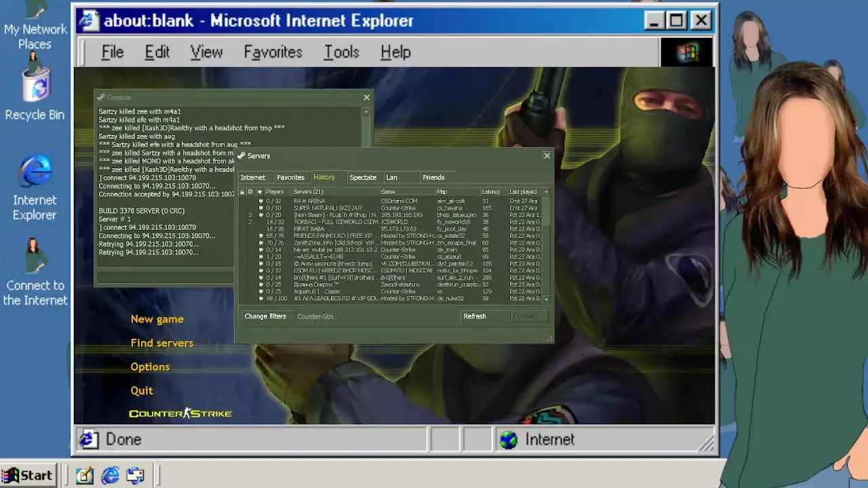The width and height of the screenshot is (868, 488).
Task: Open the My Network Places desktop icon
Action: (35, 26)
